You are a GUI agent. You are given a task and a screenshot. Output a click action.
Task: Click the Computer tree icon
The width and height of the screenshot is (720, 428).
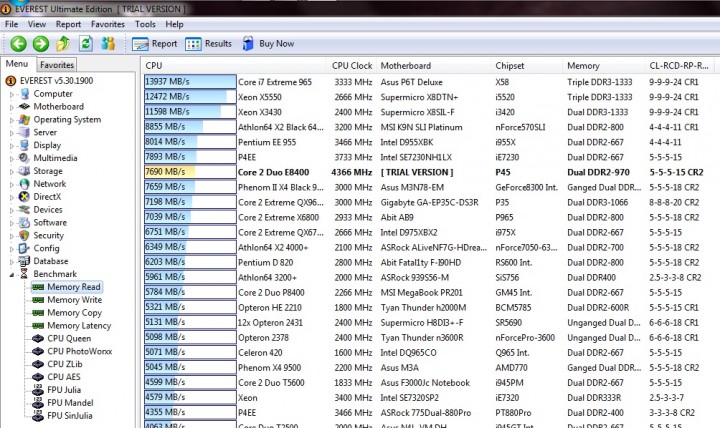(x=24, y=94)
